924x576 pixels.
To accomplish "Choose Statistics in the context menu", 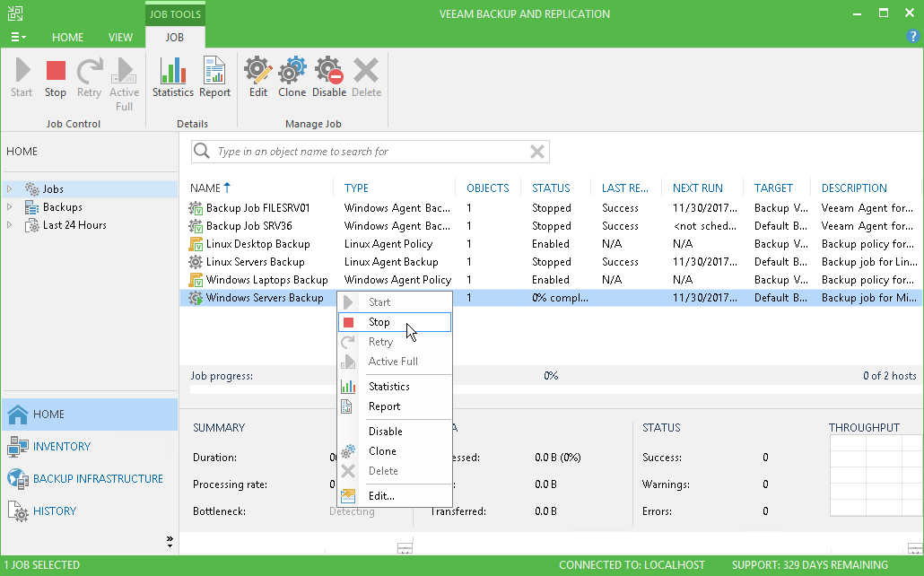I will pos(395,386).
